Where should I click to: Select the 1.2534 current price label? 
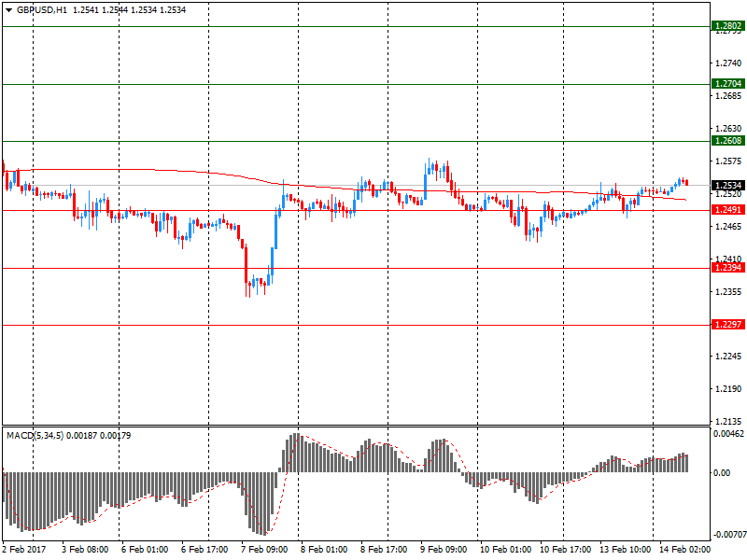728,185
